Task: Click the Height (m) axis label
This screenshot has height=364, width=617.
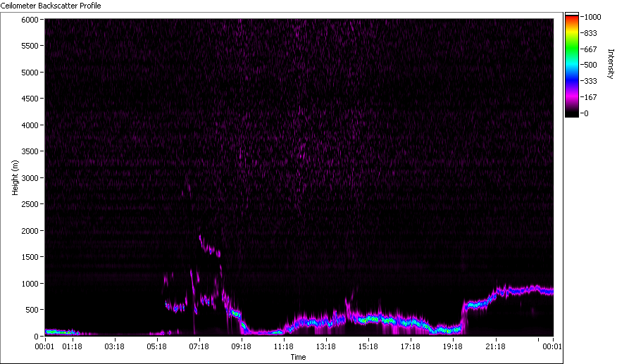Action: coord(15,177)
